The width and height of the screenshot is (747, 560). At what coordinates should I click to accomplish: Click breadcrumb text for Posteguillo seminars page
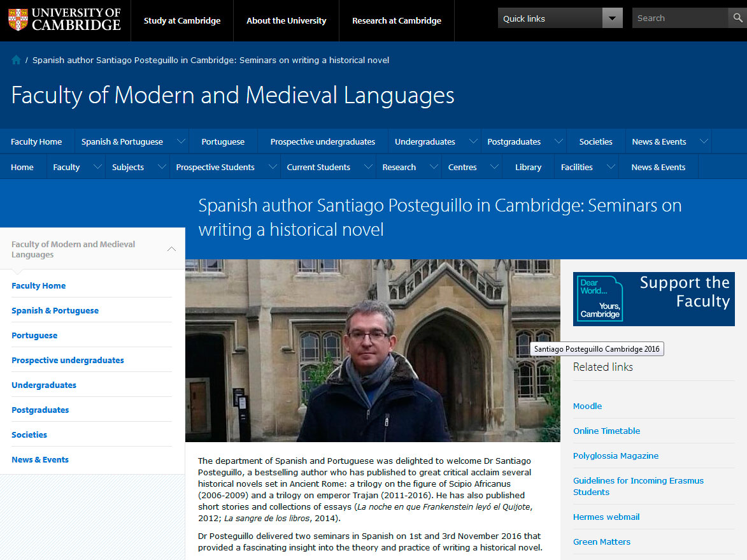[x=211, y=60]
